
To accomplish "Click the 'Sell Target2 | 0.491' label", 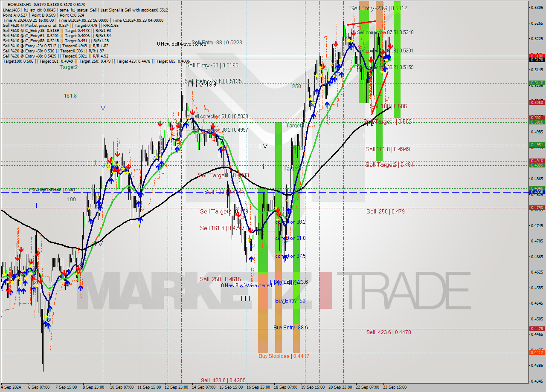I will (x=389, y=164).
